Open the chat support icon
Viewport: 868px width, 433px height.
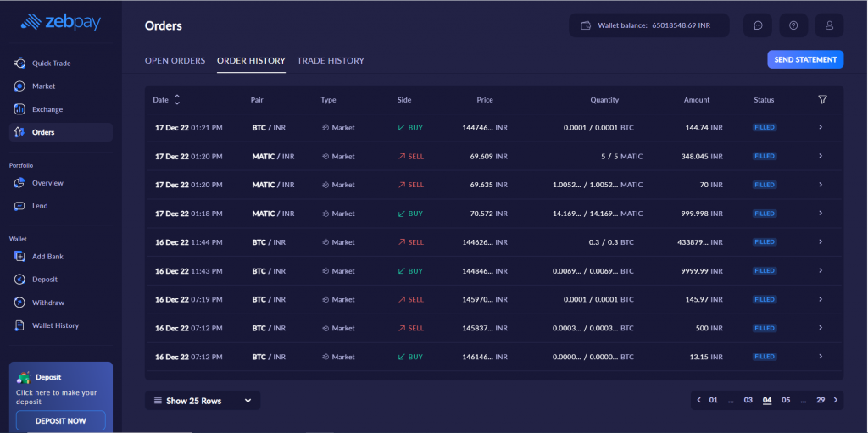click(757, 25)
